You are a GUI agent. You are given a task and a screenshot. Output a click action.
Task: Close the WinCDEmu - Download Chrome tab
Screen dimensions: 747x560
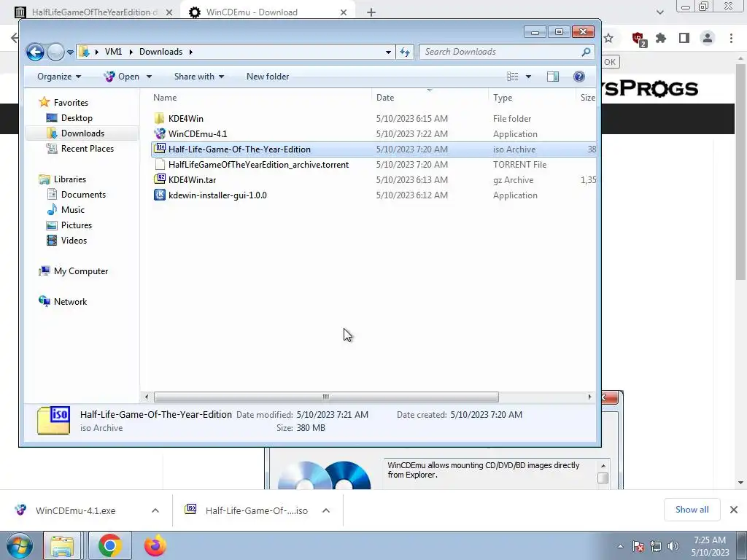(x=344, y=12)
